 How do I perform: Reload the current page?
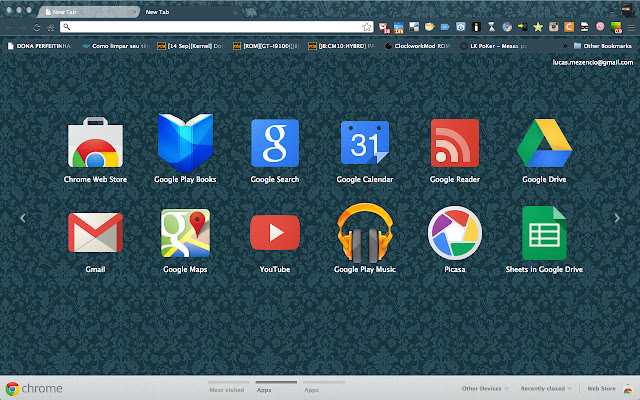click(37, 27)
